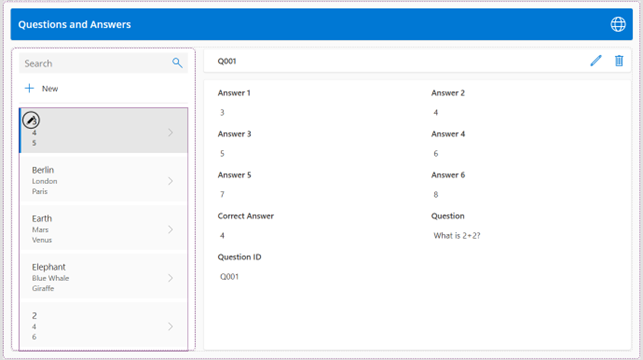643x360 pixels.
Task: Open the Berlin item chevron
Action: point(171,181)
